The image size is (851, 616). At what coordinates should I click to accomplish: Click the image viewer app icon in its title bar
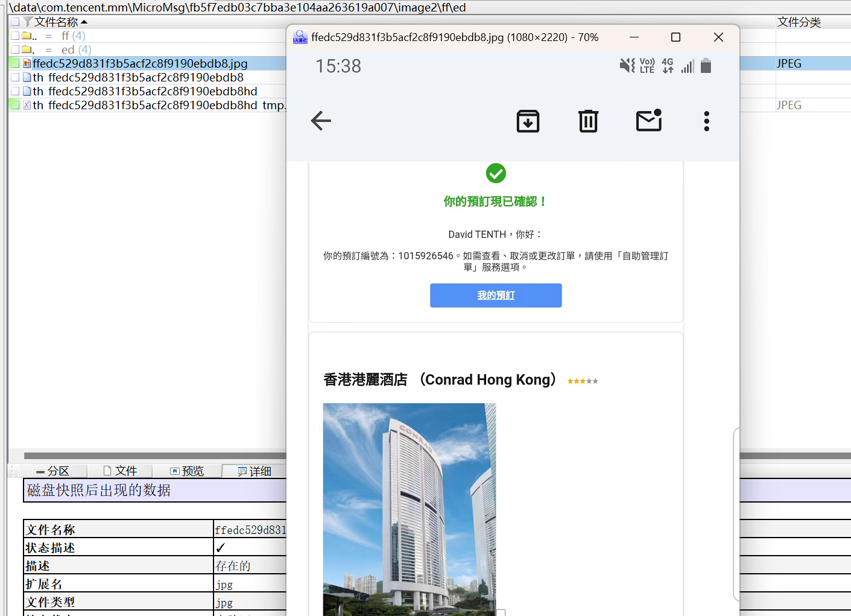pos(300,37)
